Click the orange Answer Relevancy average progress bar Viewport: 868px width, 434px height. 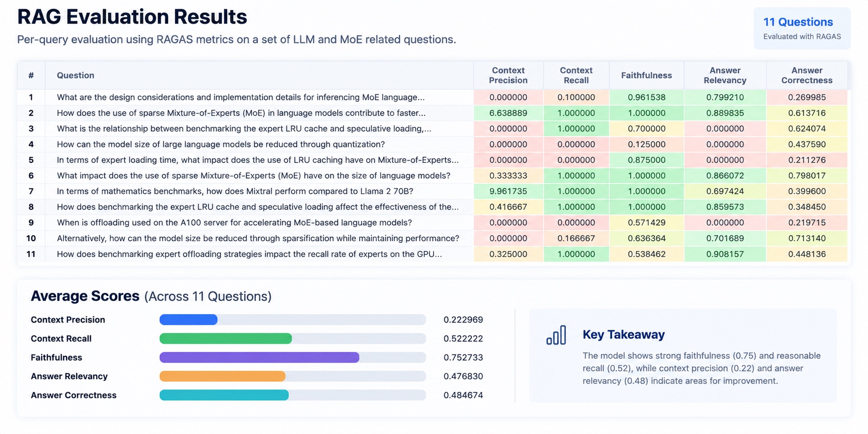pos(293,376)
